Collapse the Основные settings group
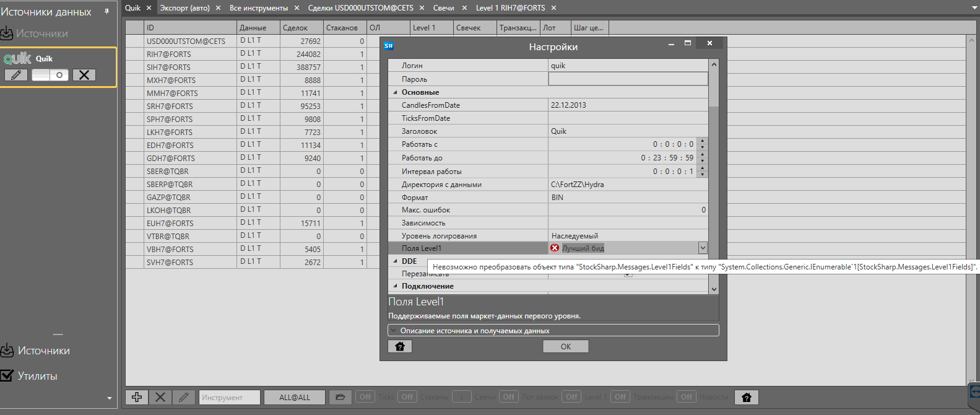The width and height of the screenshot is (980, 415). 396,92
